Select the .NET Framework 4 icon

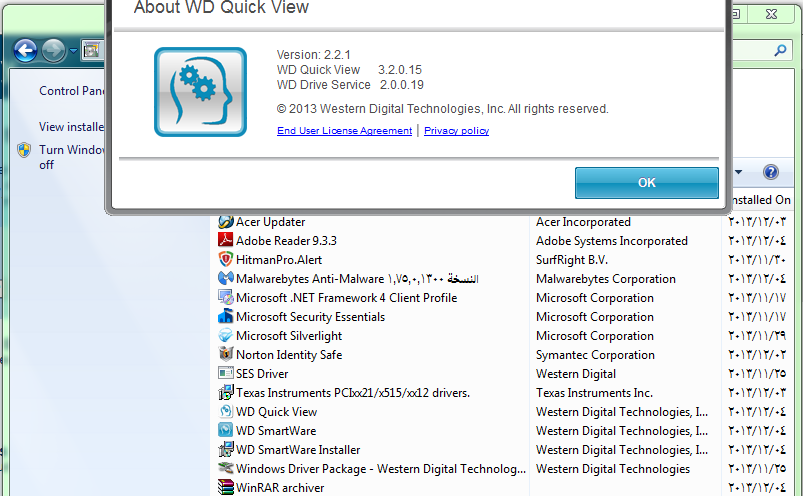pos(225,297)
